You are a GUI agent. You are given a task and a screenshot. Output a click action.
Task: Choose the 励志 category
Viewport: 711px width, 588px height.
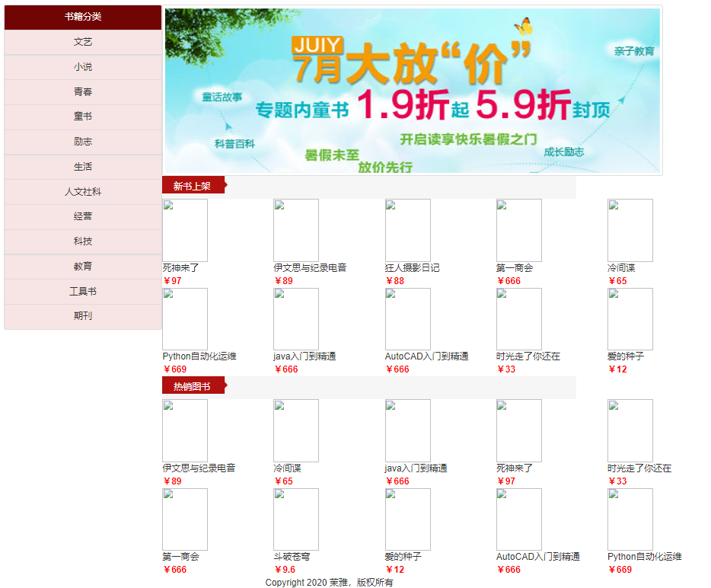pos(83,142)
